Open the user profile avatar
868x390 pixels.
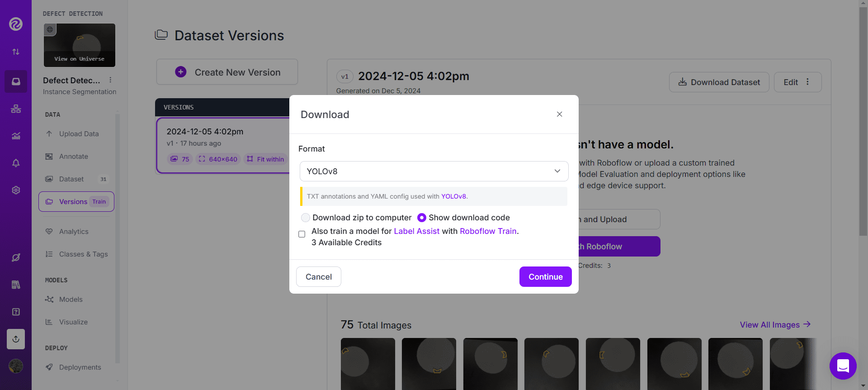(16, 366)
